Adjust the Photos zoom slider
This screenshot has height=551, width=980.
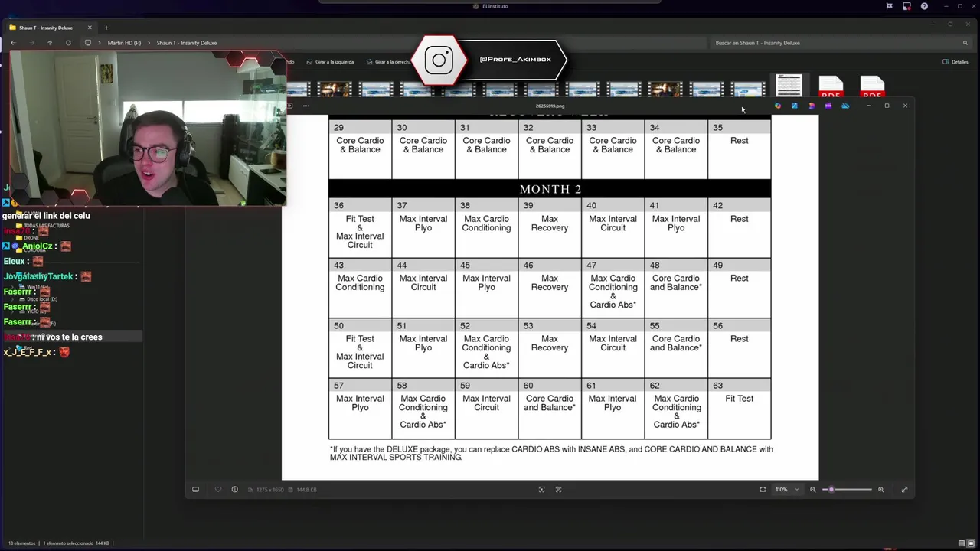[847, 490]
